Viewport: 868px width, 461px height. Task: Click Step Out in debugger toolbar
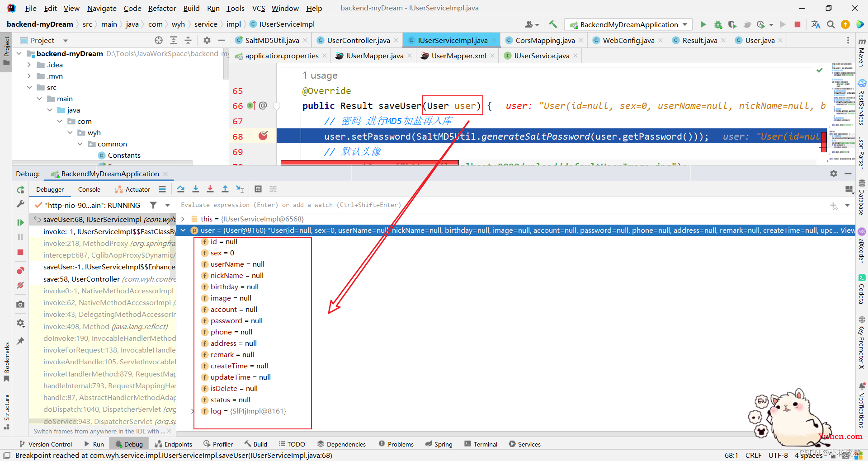coord(225,189)
